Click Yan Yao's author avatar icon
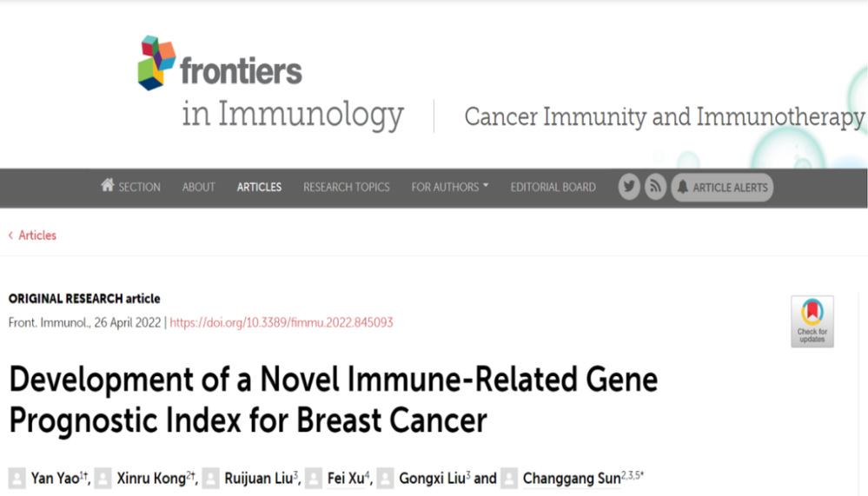The image size is (868, 496). point(17,479)
